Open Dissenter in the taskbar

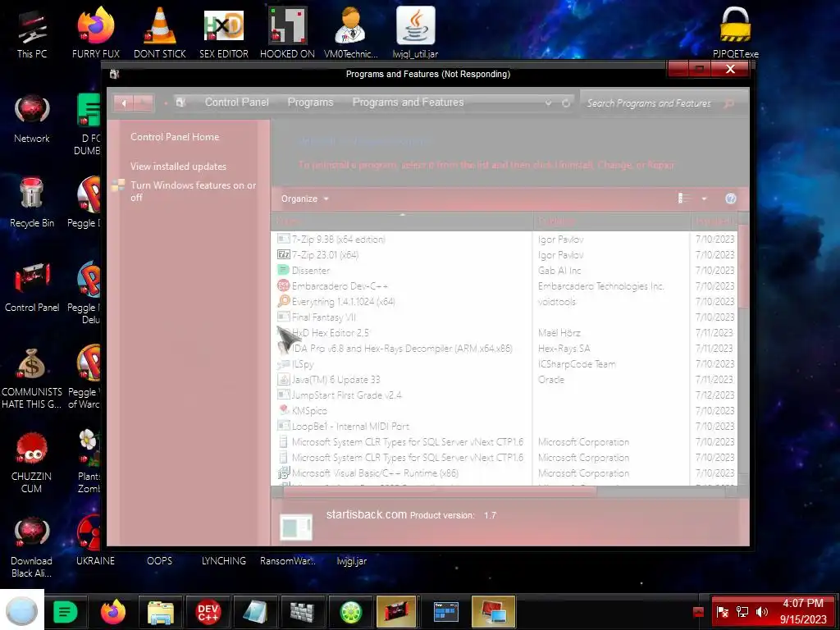pyautogui.click(x=66, y=611)
